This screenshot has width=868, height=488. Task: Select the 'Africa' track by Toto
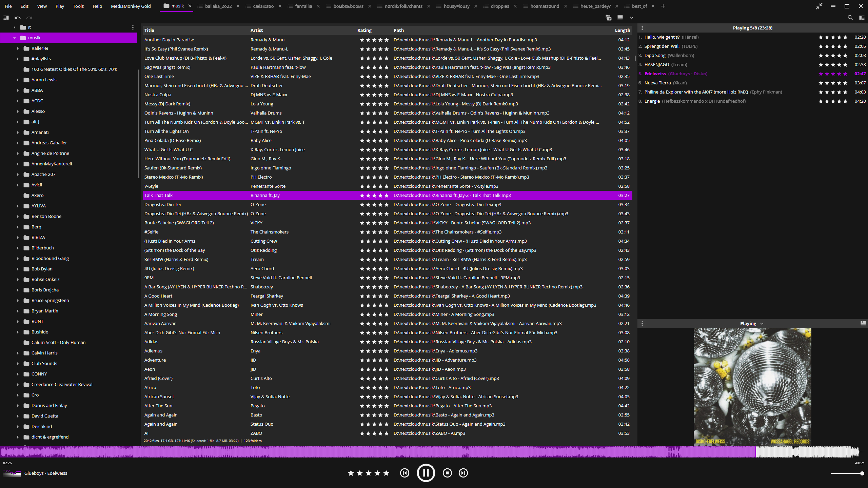(388, 388)
